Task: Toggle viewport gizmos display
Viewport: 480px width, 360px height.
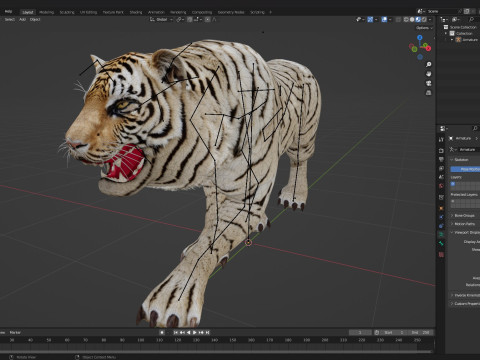Action: point(370,20)
